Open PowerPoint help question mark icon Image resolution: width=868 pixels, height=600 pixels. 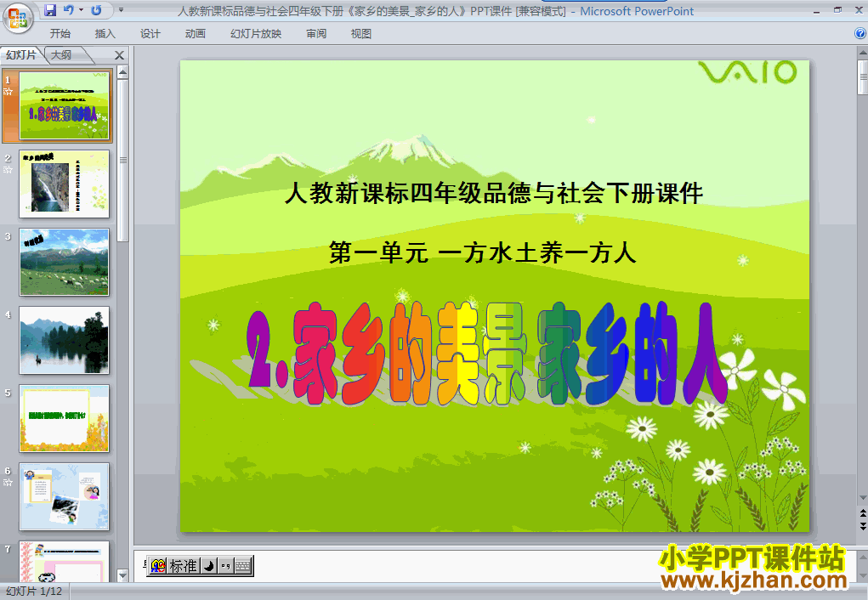tap(859, 33)
